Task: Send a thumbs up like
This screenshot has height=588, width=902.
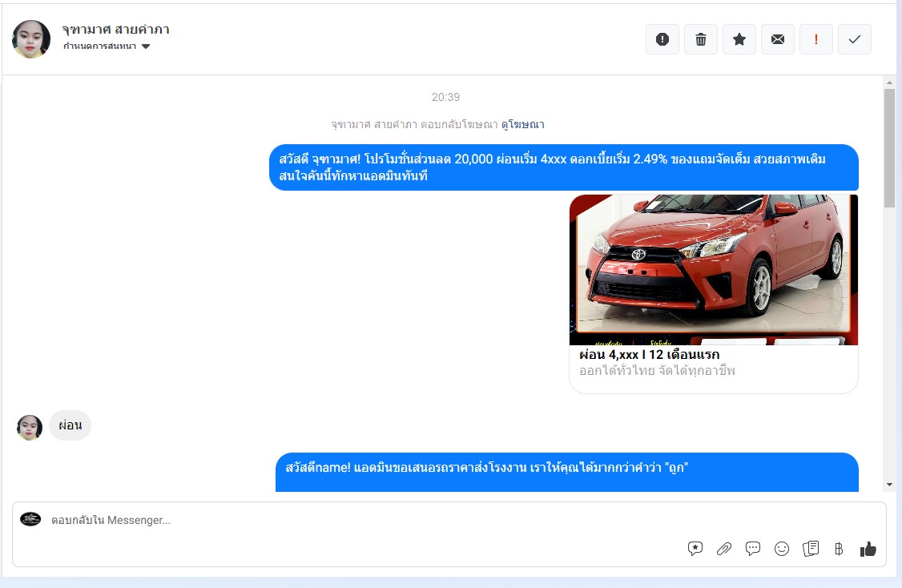Action: [x=868, y=549]
